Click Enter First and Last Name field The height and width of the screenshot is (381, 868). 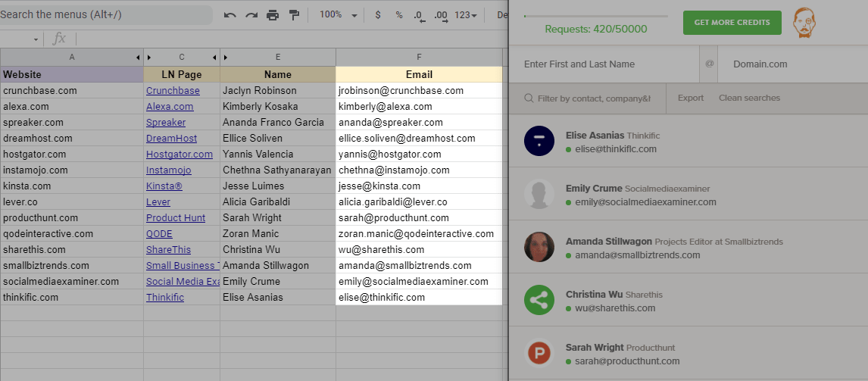coord(604,64)
